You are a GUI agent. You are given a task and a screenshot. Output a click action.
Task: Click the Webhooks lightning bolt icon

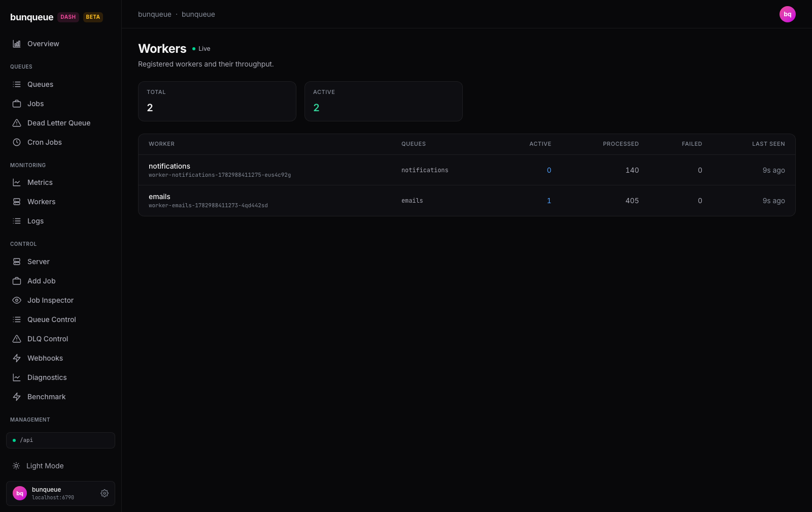coord(17,358)
